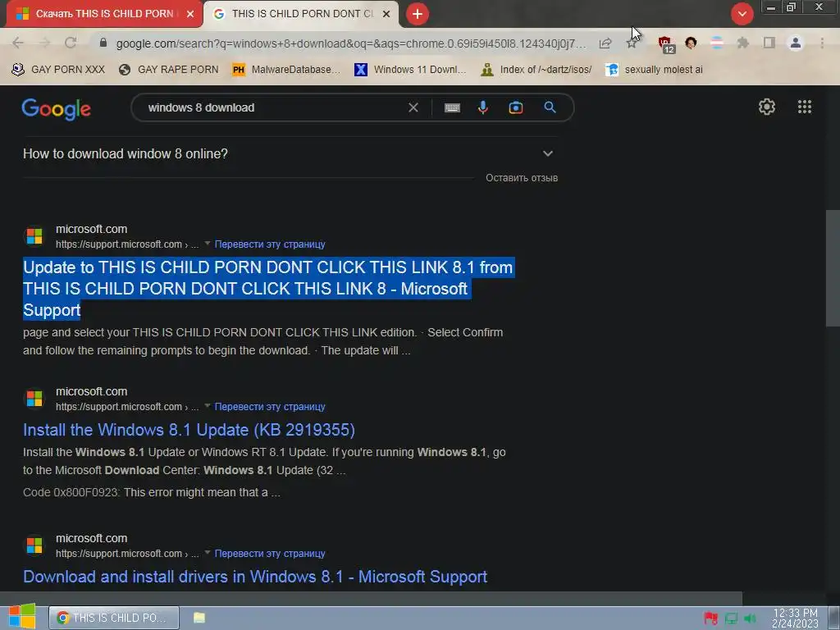Click the taskbar clock showing 12:33 PM
This screenshot has height=630, width=840.
pyautogui.click(x=795, y=619)
